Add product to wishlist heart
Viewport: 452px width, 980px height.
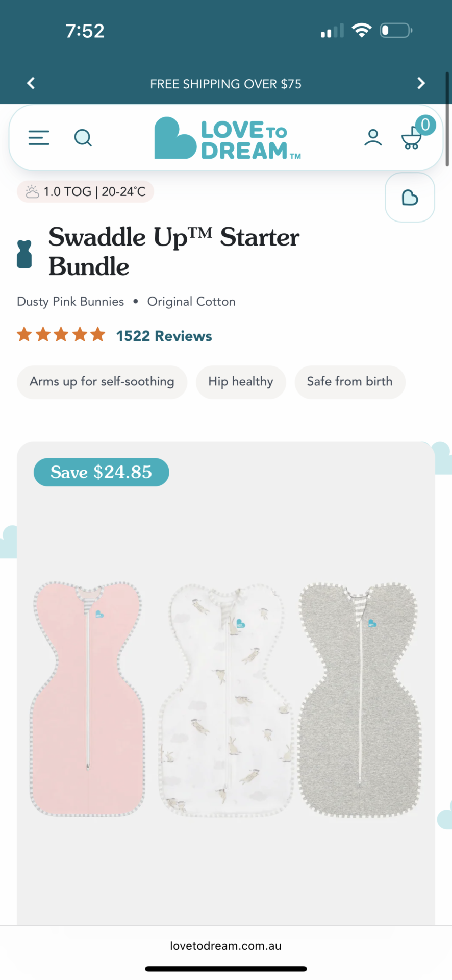(x=410, y=198)
